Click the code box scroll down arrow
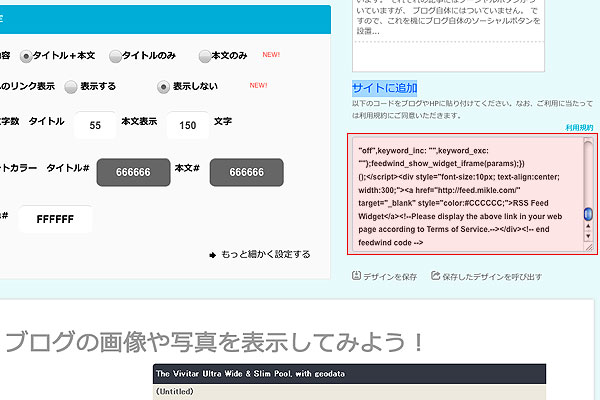 pos(588,236)
